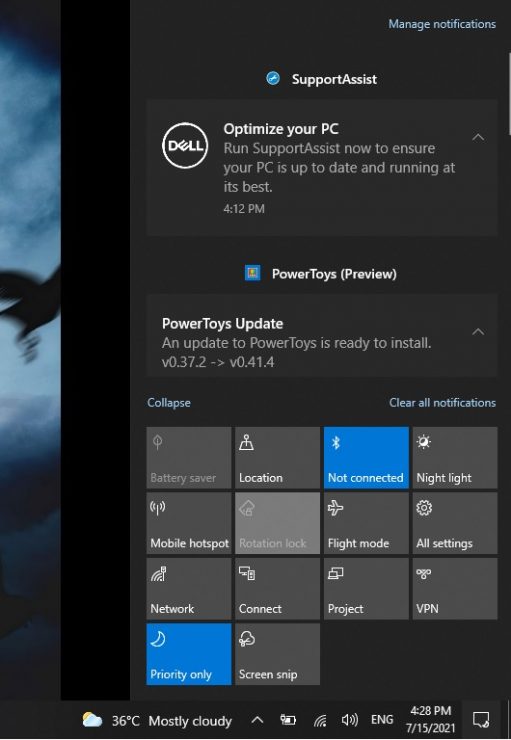Click the Dell logo in SupportAssist notification
Image resolution: width=511 pixels, height=740 pixels.
pos(185,145)
